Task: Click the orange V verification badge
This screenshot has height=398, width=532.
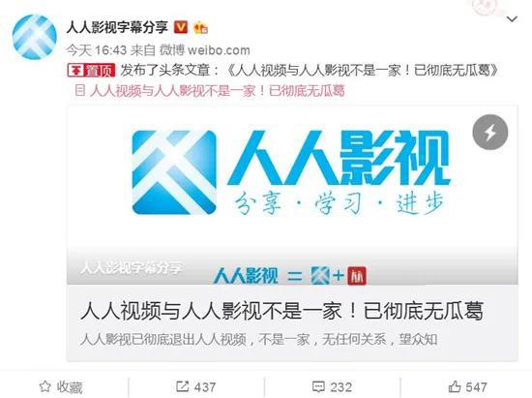Action: (181, 27)
